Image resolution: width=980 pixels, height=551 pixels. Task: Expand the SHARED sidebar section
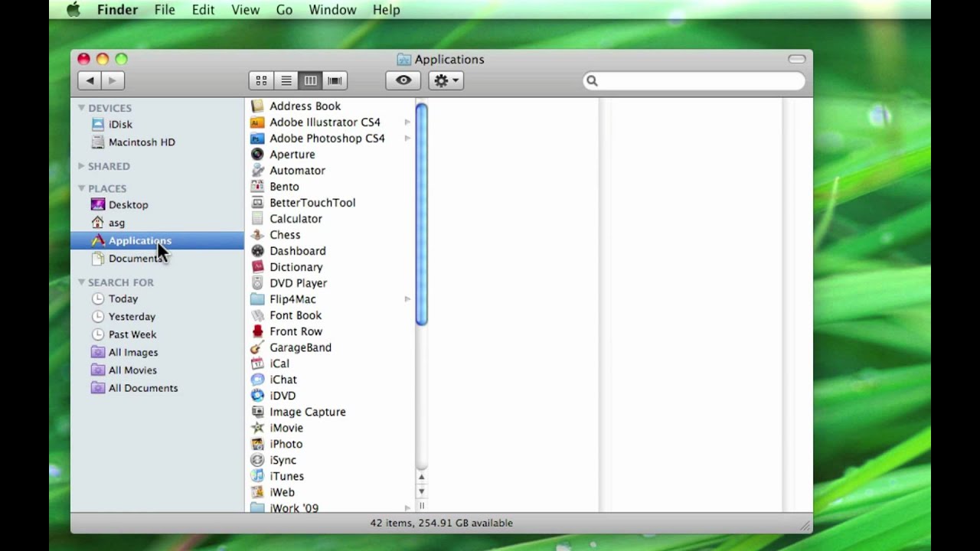pos(81,166)
